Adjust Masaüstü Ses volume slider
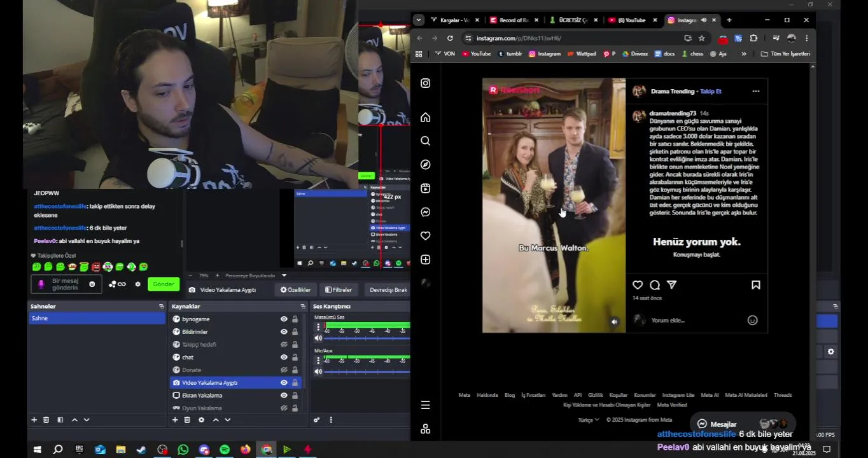868x458 pixels. click(367, 338)
